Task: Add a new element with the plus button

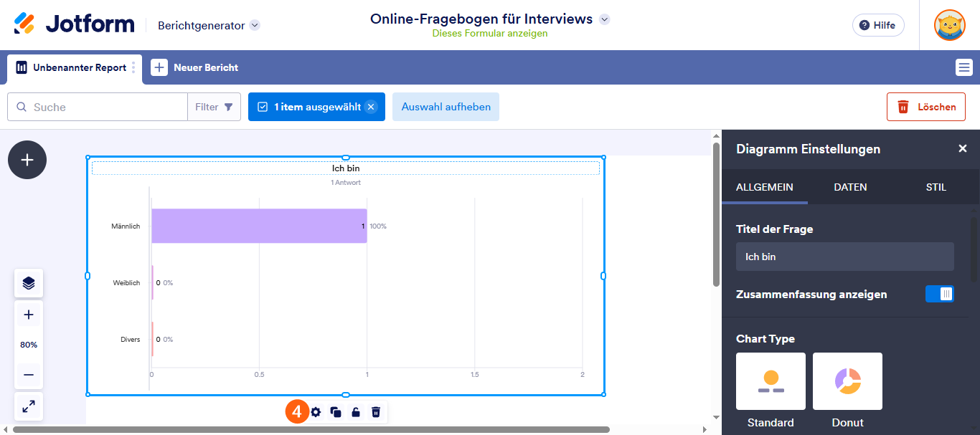Action: click(x=27, y=160)
